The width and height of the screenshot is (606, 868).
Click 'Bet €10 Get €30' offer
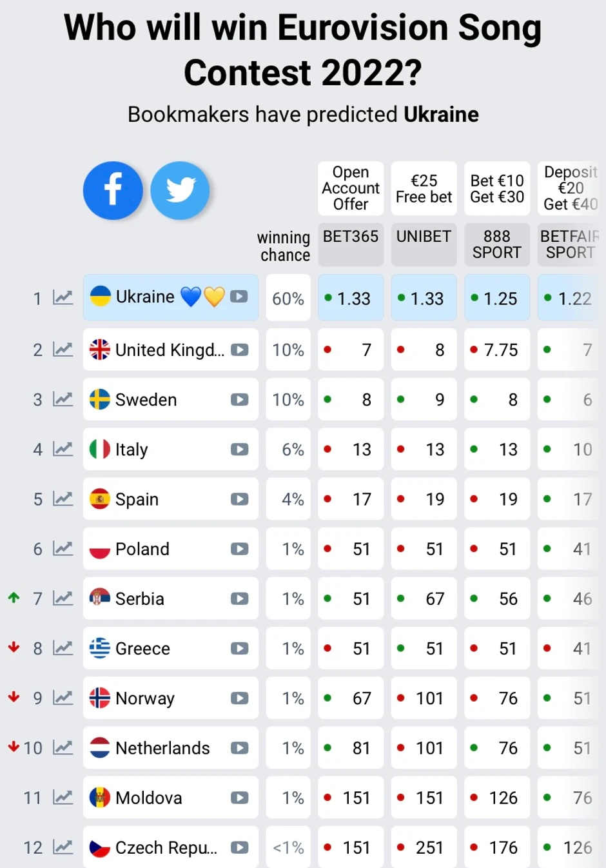[x=497, y=188]
